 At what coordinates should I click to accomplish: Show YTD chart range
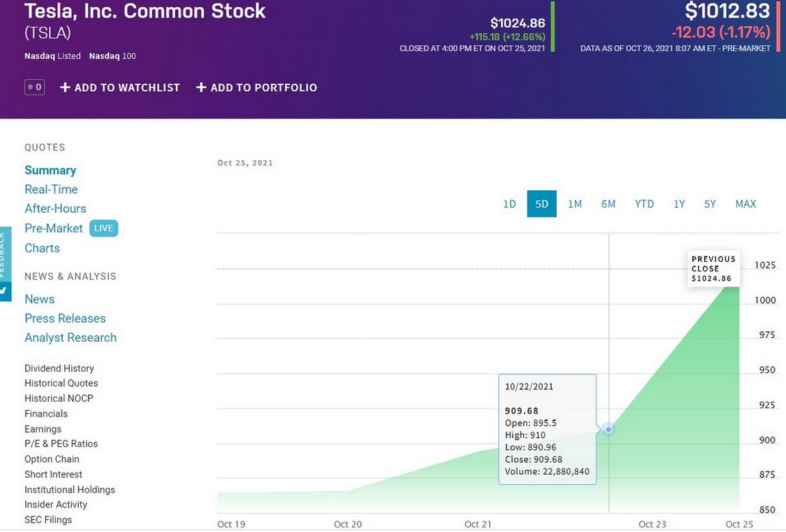click(x=644, y=204)
